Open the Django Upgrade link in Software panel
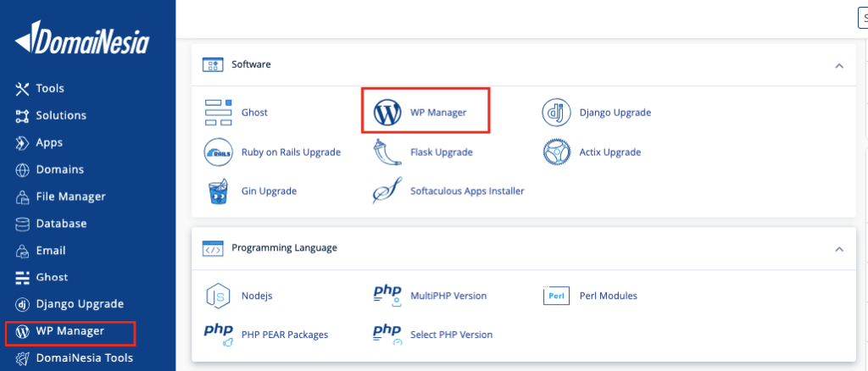Image resolution: width=868 pixels, height=371 pixels. 615,113
